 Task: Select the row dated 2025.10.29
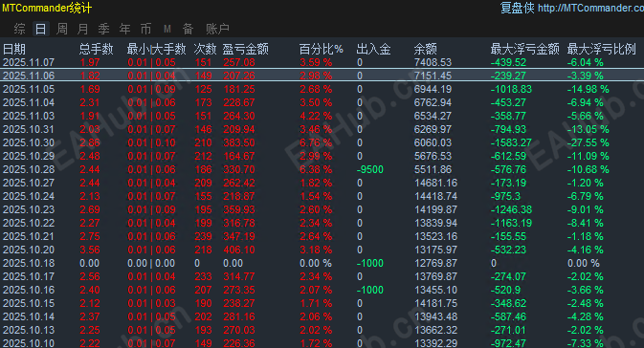click(322, 156)
